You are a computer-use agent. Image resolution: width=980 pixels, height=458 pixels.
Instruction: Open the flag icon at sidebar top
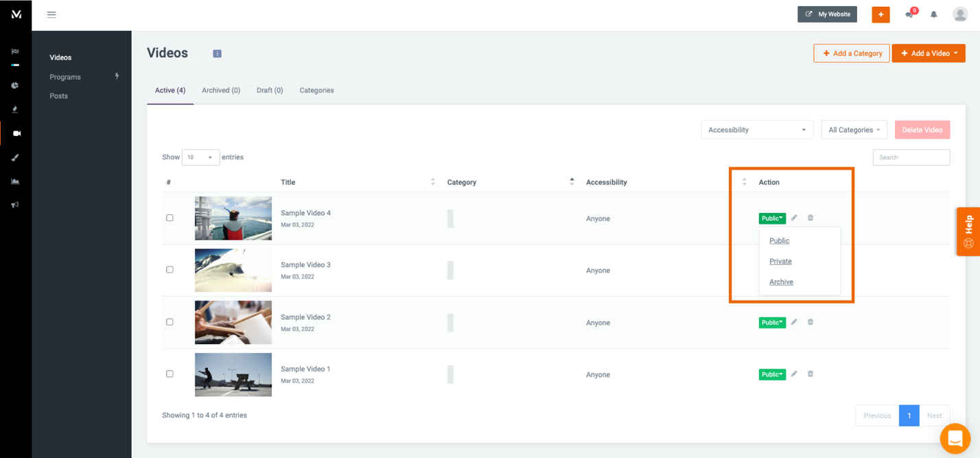point(15,51)
